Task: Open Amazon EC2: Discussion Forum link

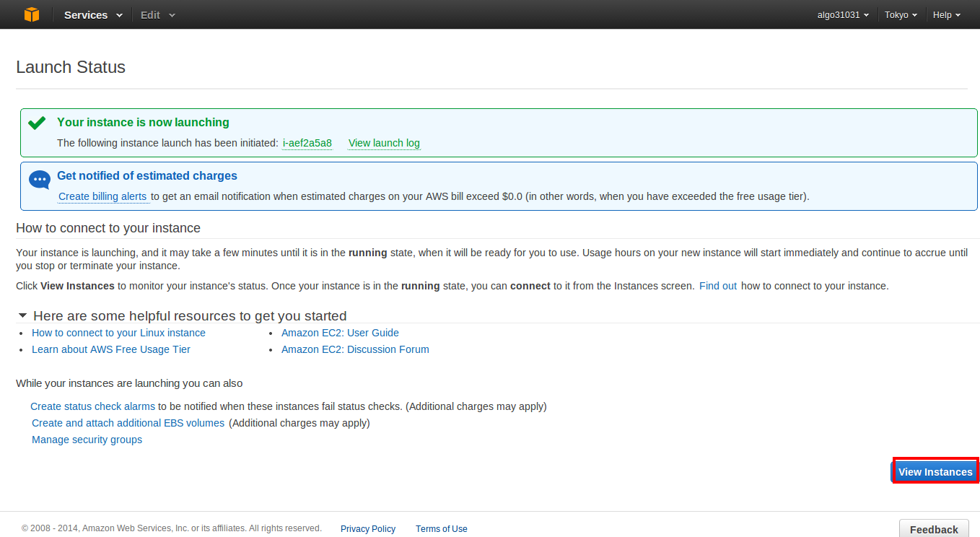Action: pos(355,349)
